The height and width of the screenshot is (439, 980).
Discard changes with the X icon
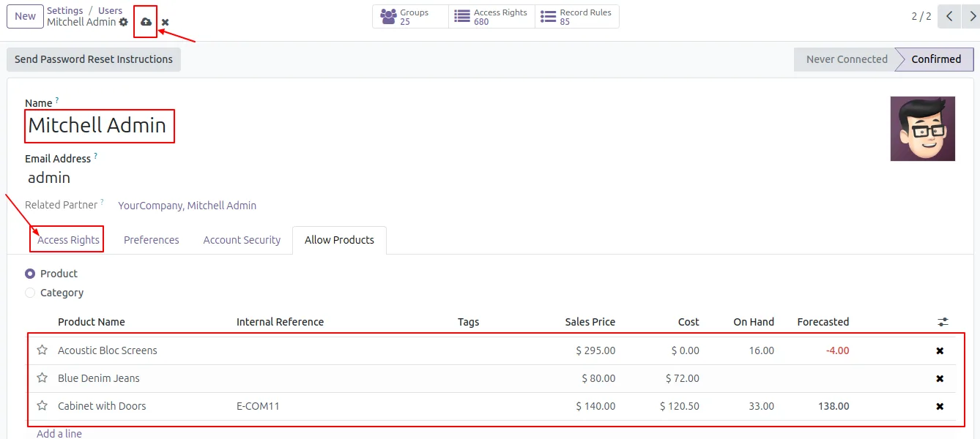pyautogui.click(x=166, y=23)
